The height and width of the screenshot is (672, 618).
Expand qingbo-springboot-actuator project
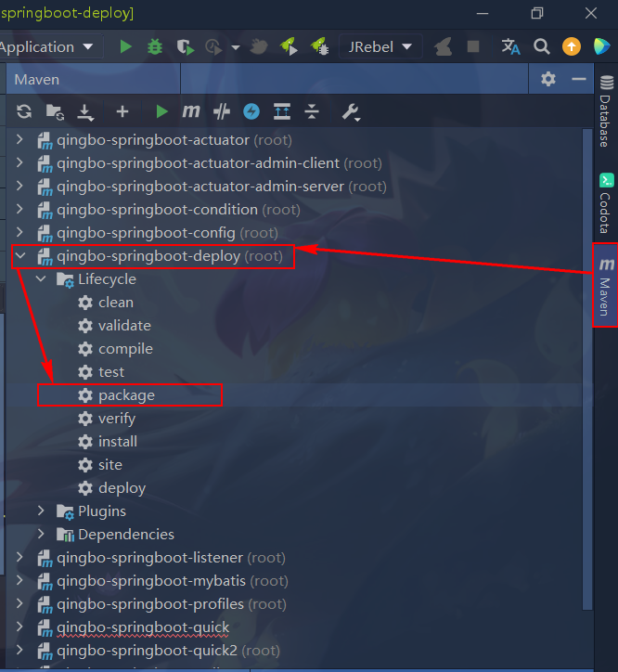(19, 140)
